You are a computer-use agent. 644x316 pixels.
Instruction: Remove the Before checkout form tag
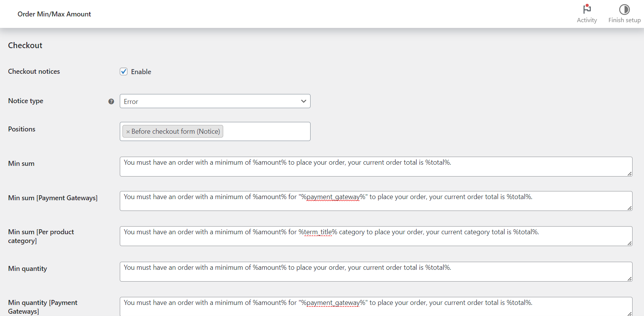(128, 132)
